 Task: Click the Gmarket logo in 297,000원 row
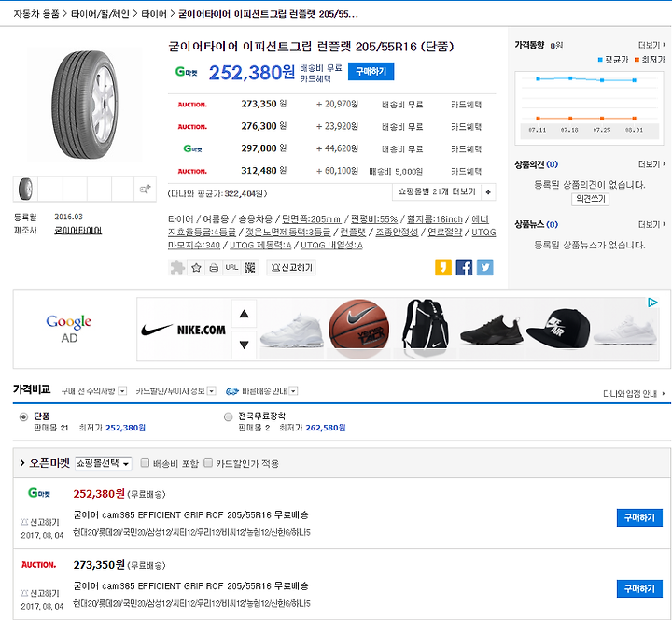pos(192,148)
